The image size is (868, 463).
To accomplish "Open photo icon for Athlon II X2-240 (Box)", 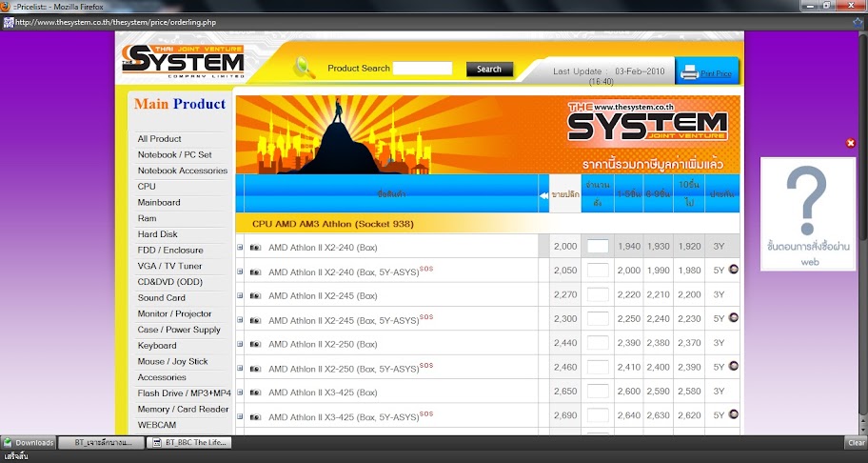I will coord(255,247).
